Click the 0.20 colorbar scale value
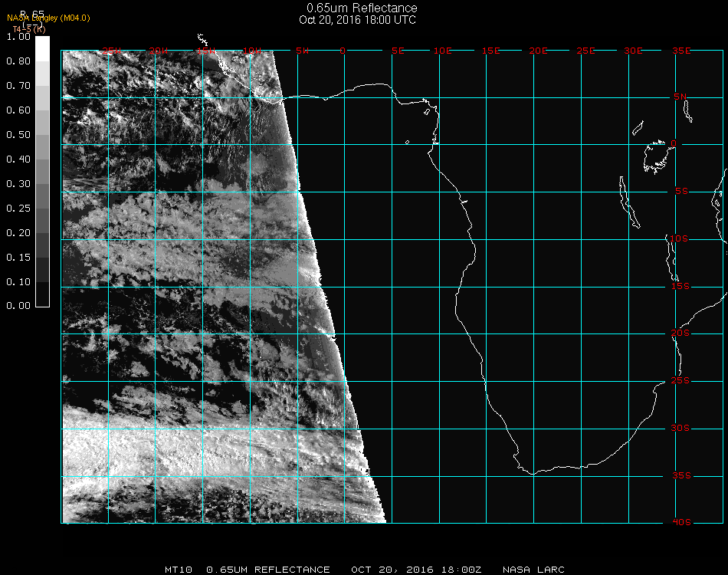Screen dimensions: 728x575 click(x=18, y=233)
